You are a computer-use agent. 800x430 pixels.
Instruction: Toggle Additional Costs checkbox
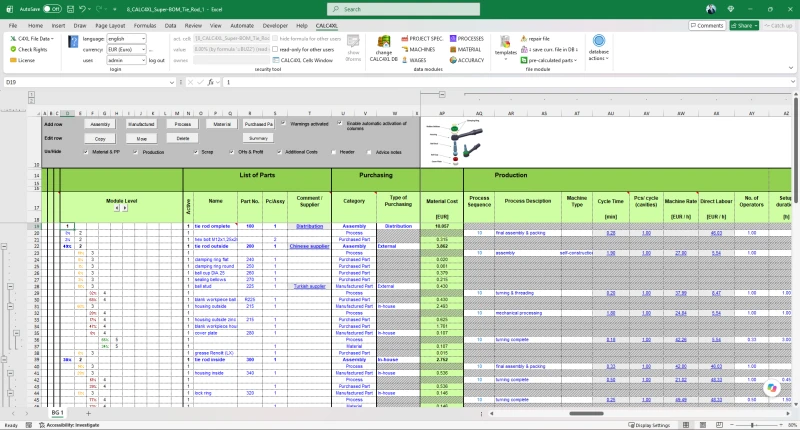[x=280, y=152]
